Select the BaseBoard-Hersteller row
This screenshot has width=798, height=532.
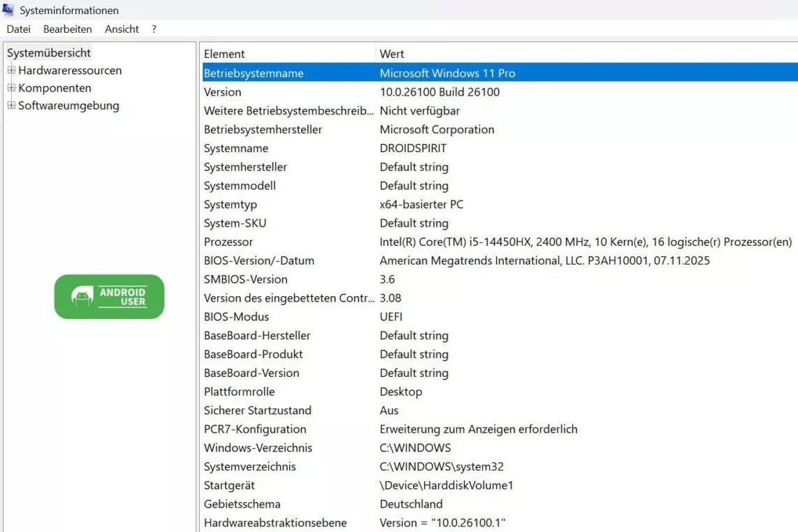point(500,336)
